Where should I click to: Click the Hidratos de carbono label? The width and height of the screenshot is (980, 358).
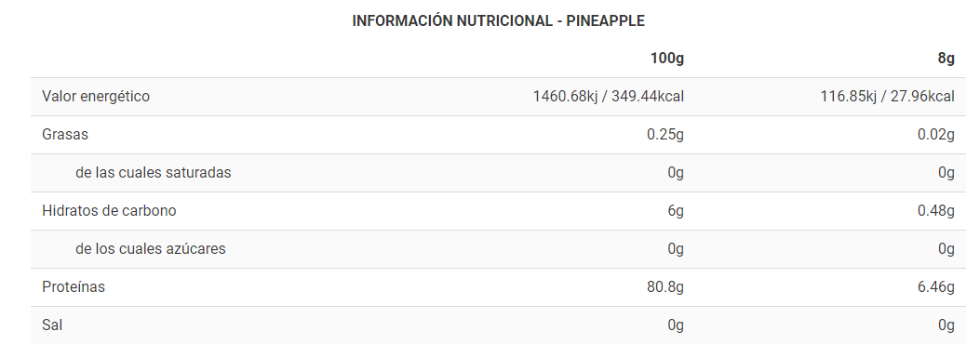pyautogui.click(x=110, y=210)
